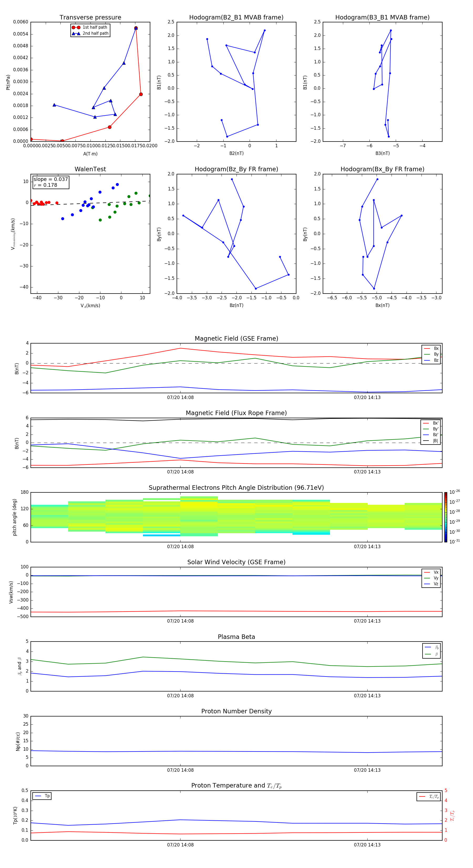Image resolution: width=473 pixels, height=868 pixels.
Task: Select the 'r = 0.178' annotation
Action: [46, 185]
